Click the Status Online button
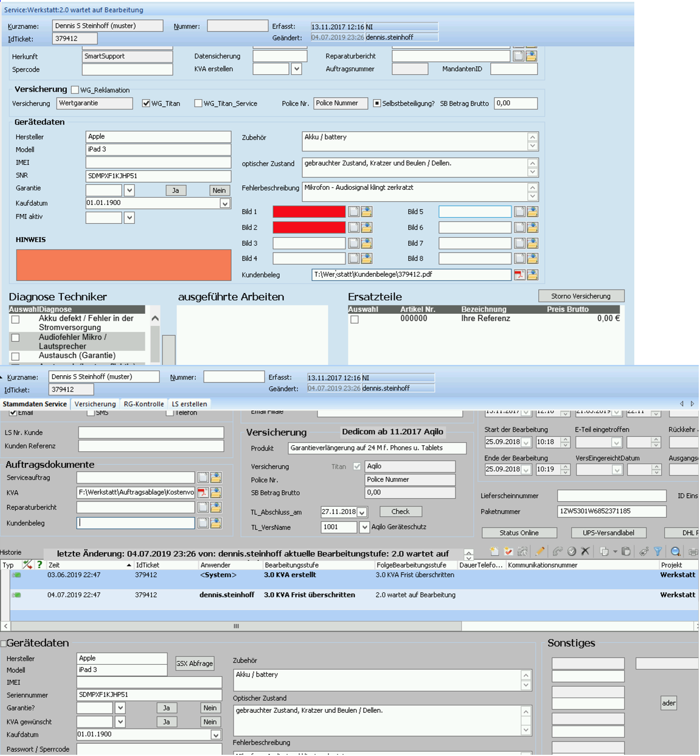 519,533
